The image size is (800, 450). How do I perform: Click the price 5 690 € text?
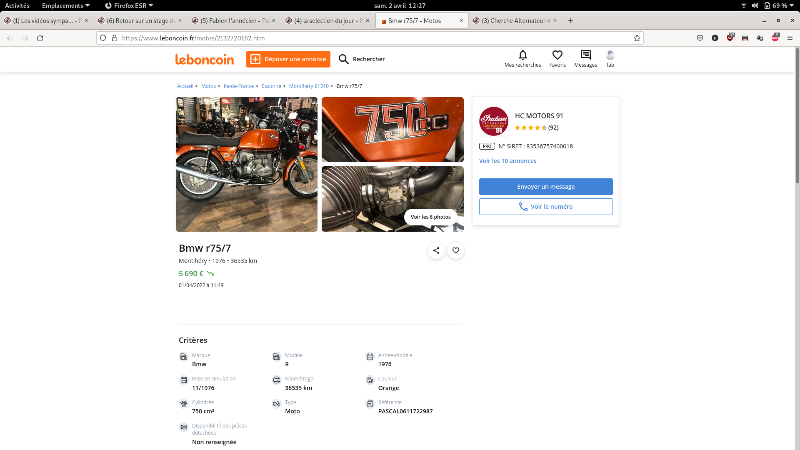coord(191,273)
